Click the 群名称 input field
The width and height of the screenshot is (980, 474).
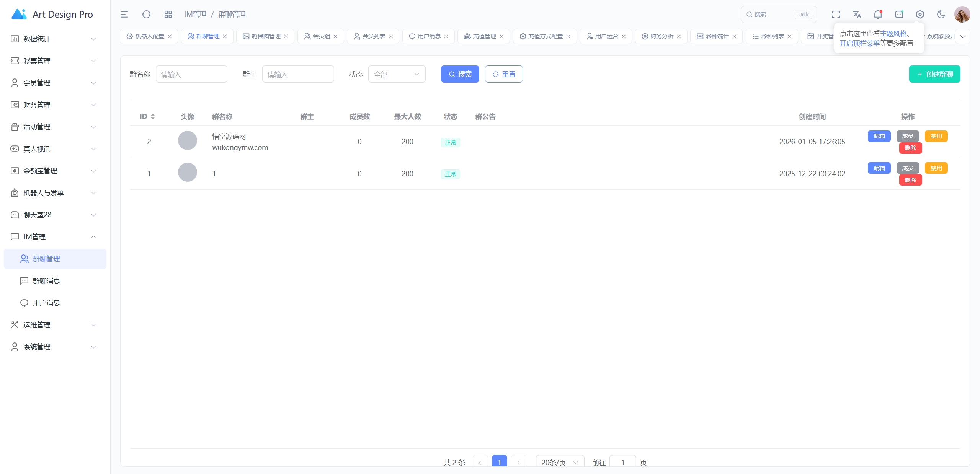[191, 74]
